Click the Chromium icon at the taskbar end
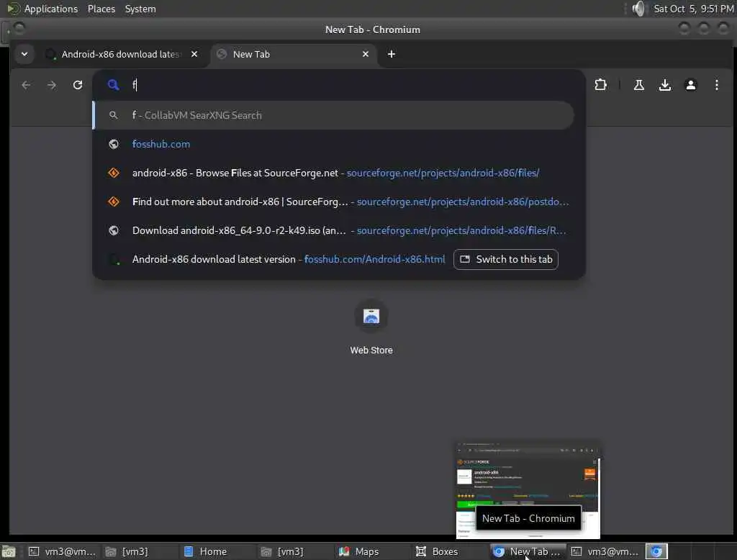This screenshot has height=560, width=737. click(656, 551)
